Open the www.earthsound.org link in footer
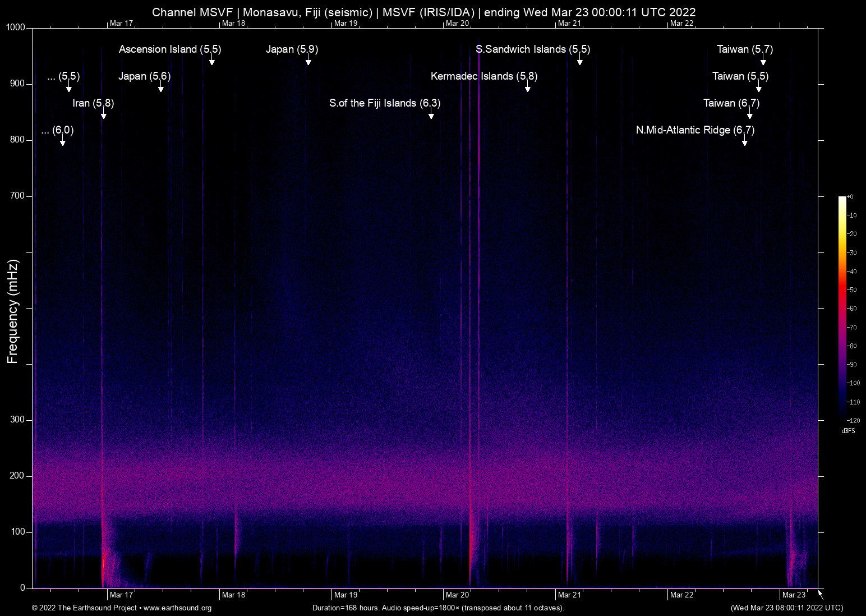This screenshot has height=616, width=866. coord(177,608)
